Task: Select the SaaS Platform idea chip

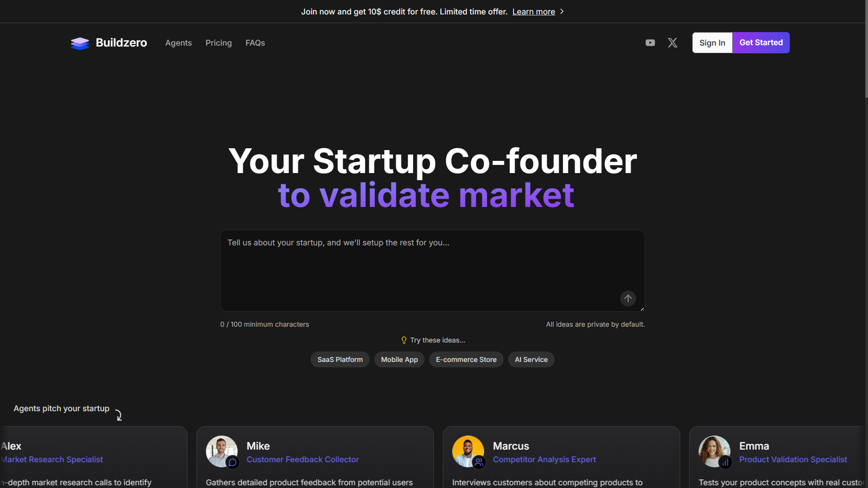Action: coord(340,360)
